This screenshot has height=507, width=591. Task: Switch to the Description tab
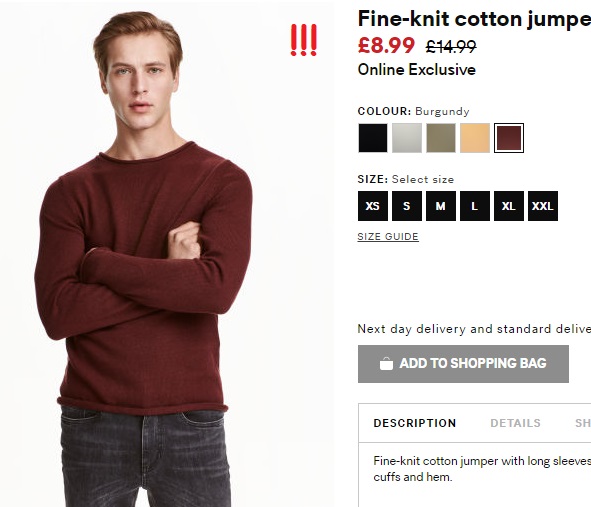click(415, 423)
